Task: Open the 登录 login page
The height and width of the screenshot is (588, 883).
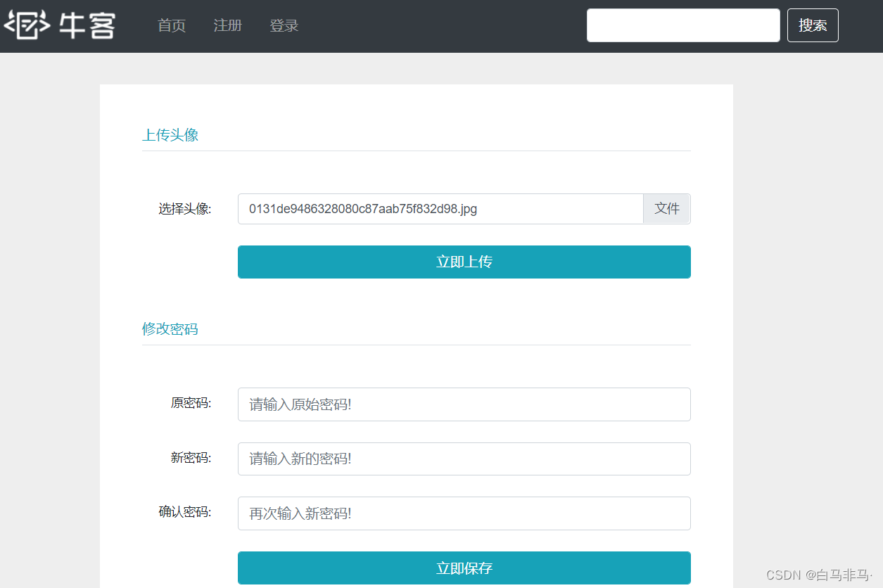Action: coord(284,26)
